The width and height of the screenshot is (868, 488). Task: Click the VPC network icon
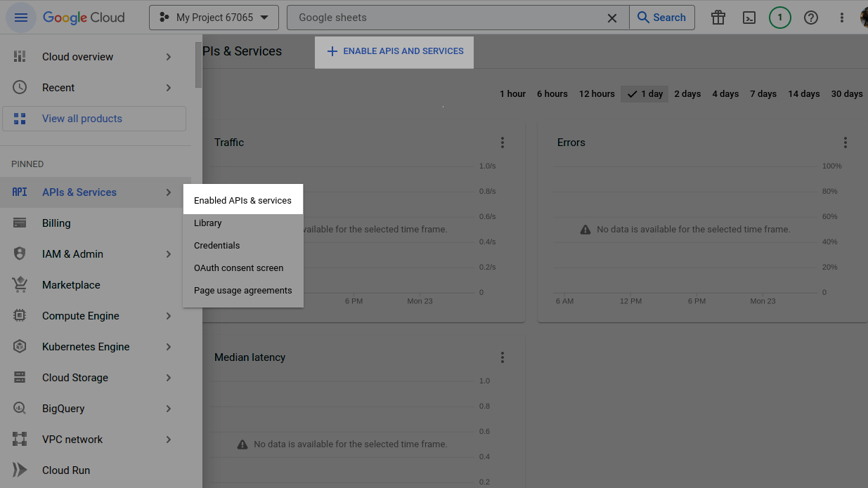(x=20, y=440)
